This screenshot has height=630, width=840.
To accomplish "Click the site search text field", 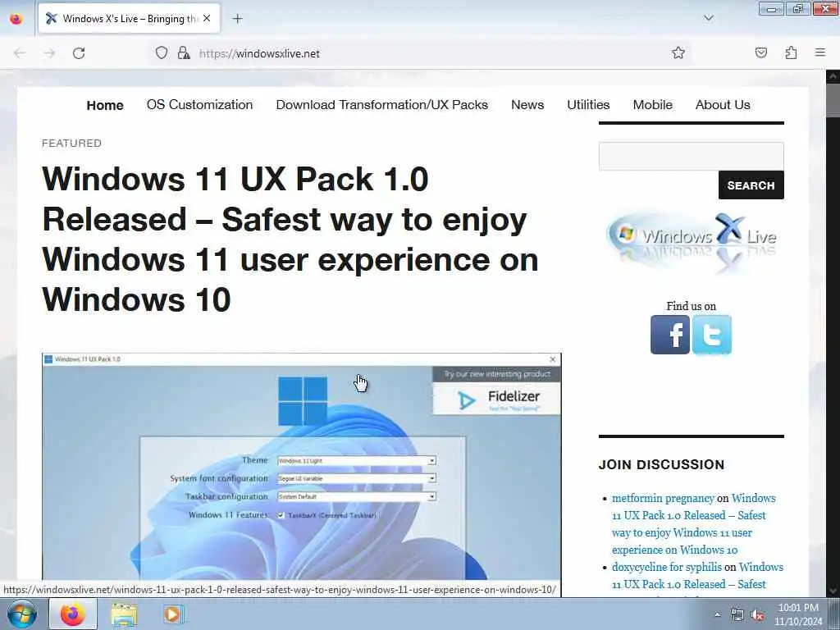I will pyautogui.click(x=691, y=156).
